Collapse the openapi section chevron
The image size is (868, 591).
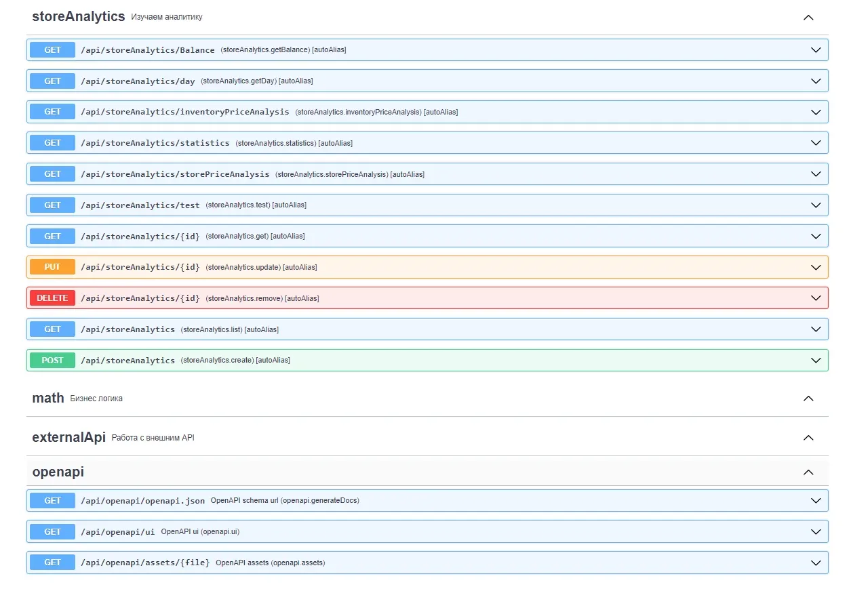(808, 472)
